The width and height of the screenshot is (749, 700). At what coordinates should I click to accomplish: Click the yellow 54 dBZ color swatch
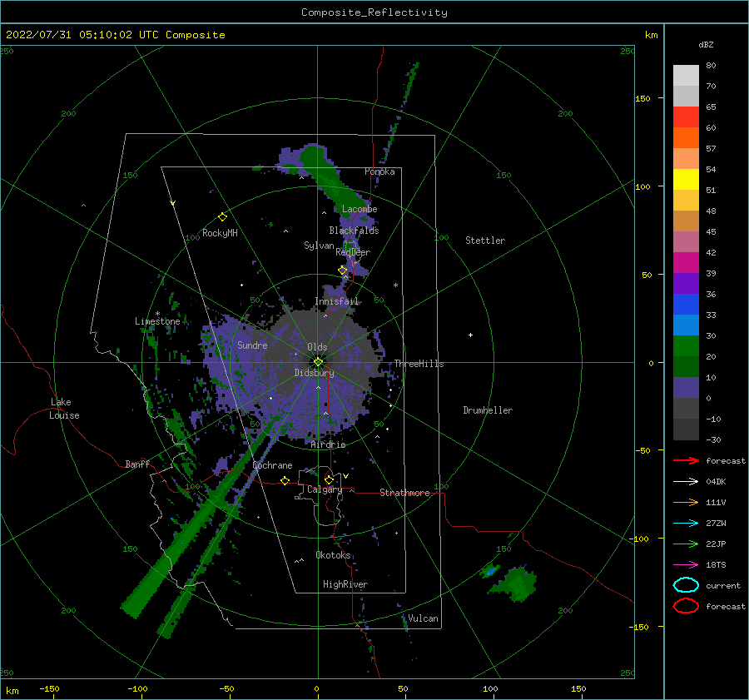[686, 180]
